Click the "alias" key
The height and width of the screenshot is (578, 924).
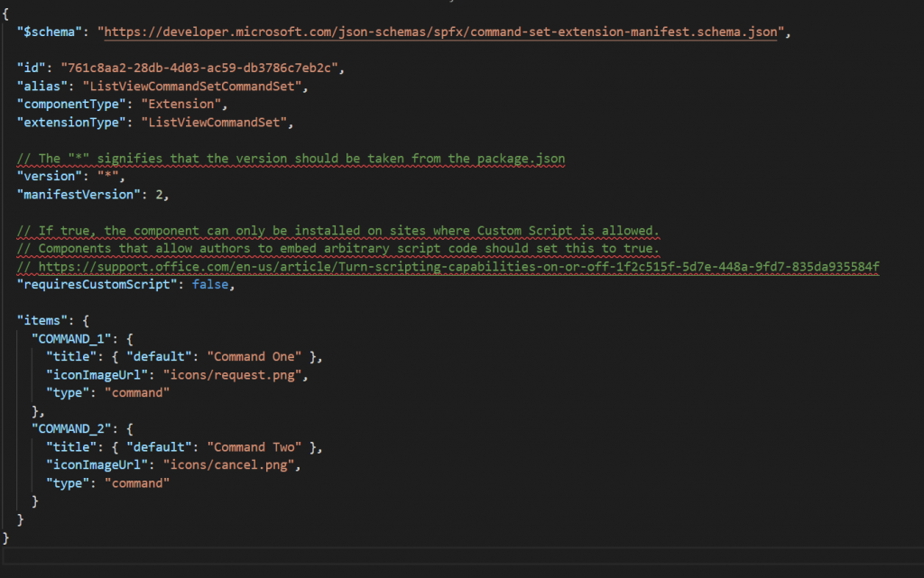click(42, 86)
